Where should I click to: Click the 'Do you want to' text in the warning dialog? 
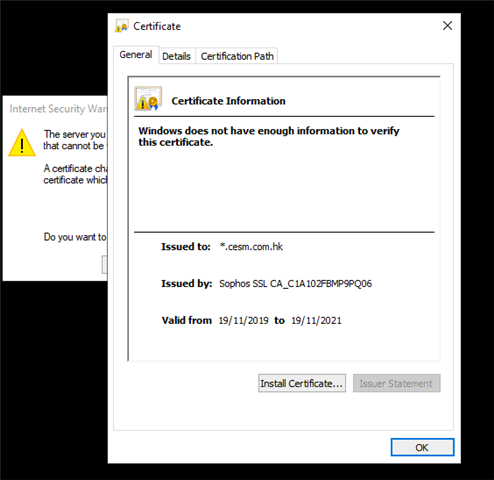point(75,237)
